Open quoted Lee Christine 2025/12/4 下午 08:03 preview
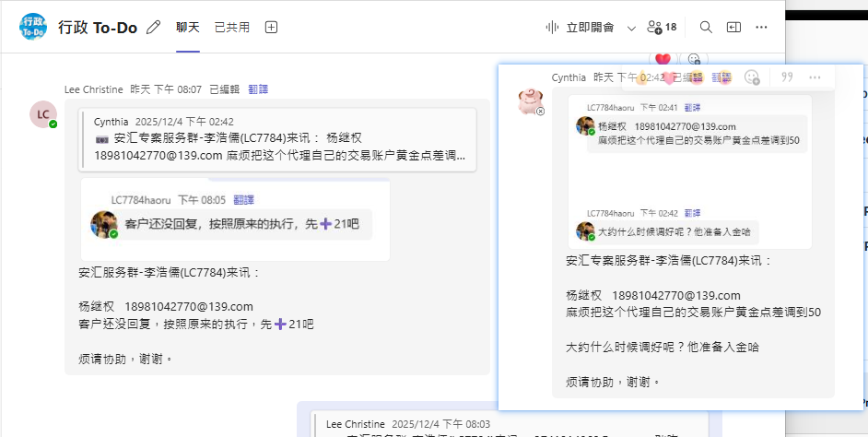The image size is (868, 437). [510, 425]
